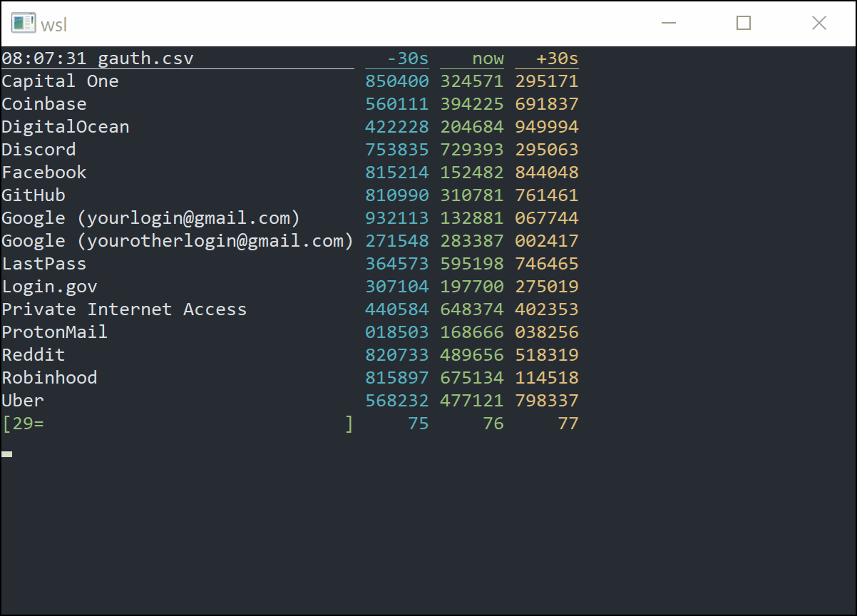Click ProtonMail next code 038256
857x616 pixels.
547,332
